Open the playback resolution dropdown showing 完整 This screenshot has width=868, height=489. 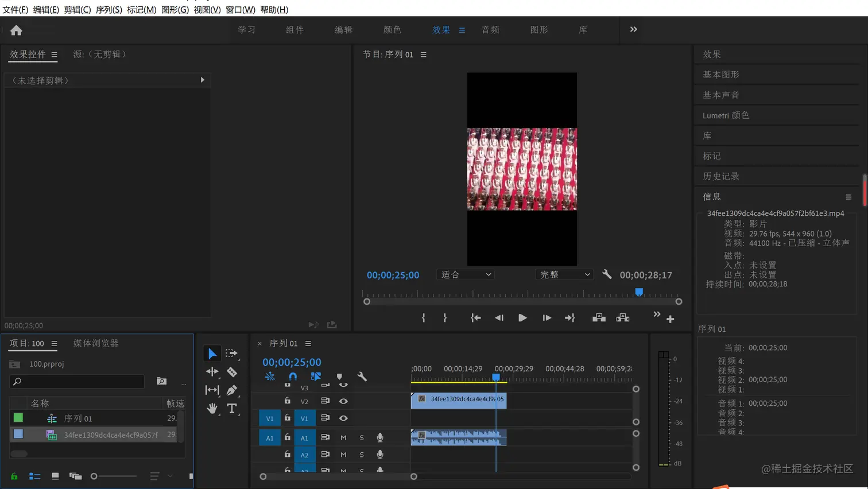[564, 275]
